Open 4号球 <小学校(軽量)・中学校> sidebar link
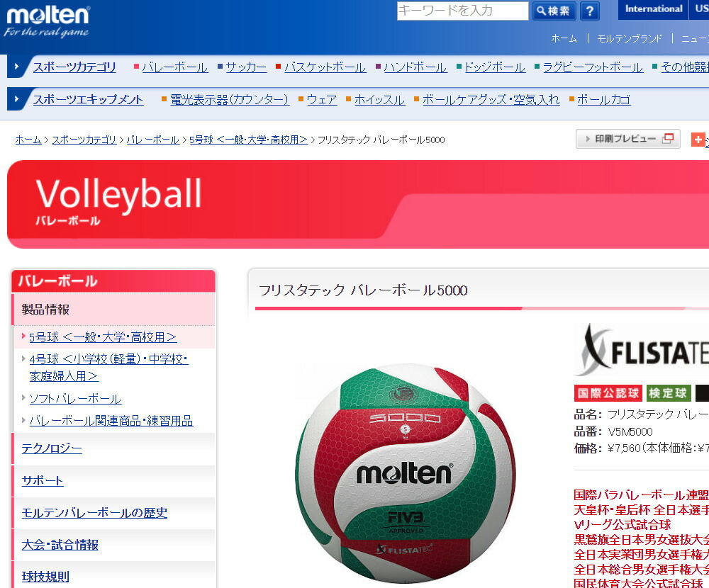Viewport: 709px width, 588px height. pyautogui.click(x=108, y=368)
